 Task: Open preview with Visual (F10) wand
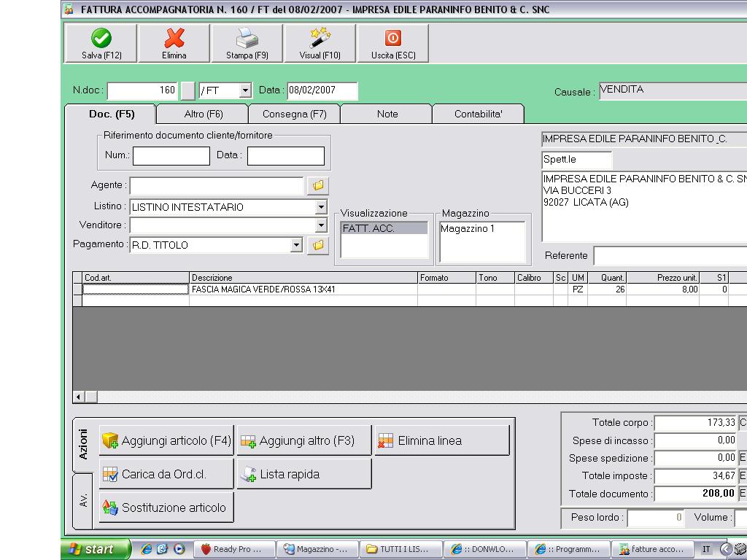coord(320,44)
